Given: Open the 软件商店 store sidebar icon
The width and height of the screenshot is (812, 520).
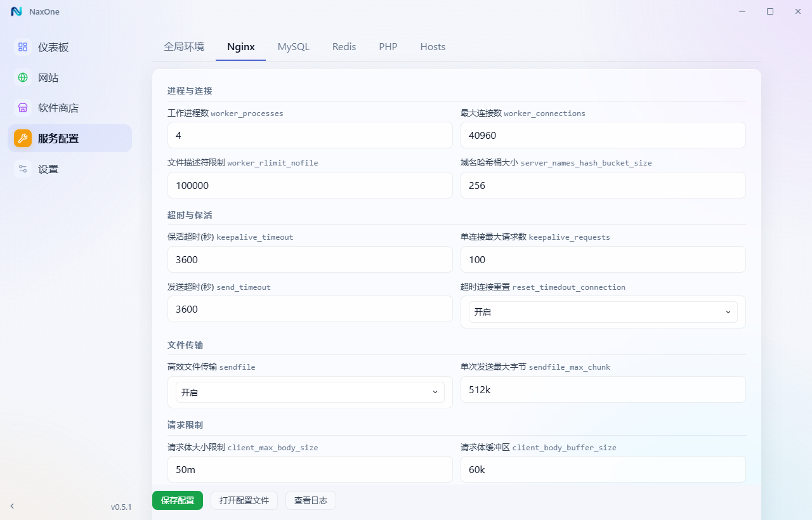Looking at the screenshot, I should (23, 108).
